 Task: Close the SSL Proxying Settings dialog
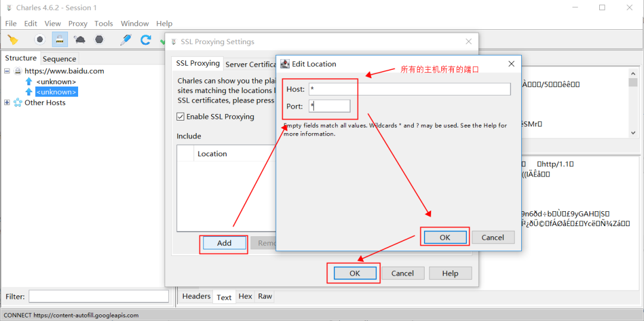pos(469,42)
